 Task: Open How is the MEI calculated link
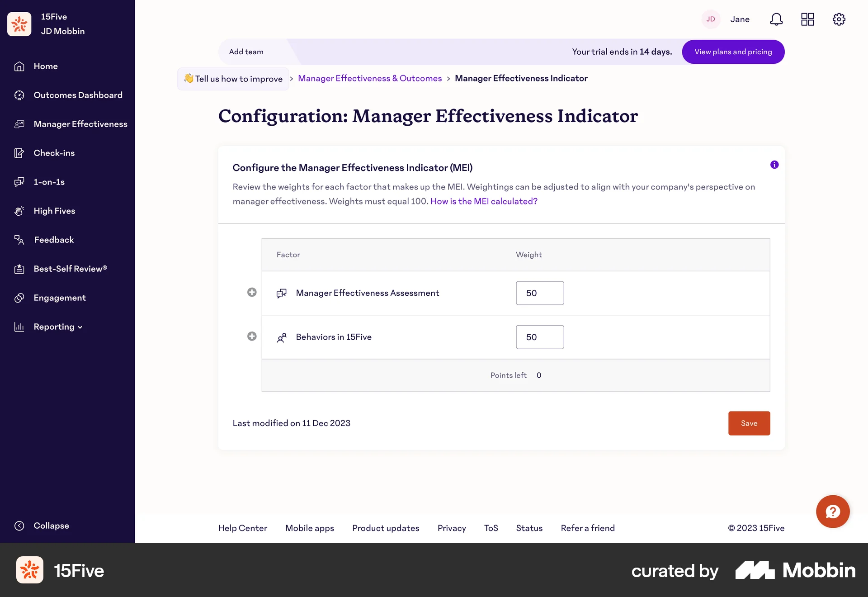484,201
